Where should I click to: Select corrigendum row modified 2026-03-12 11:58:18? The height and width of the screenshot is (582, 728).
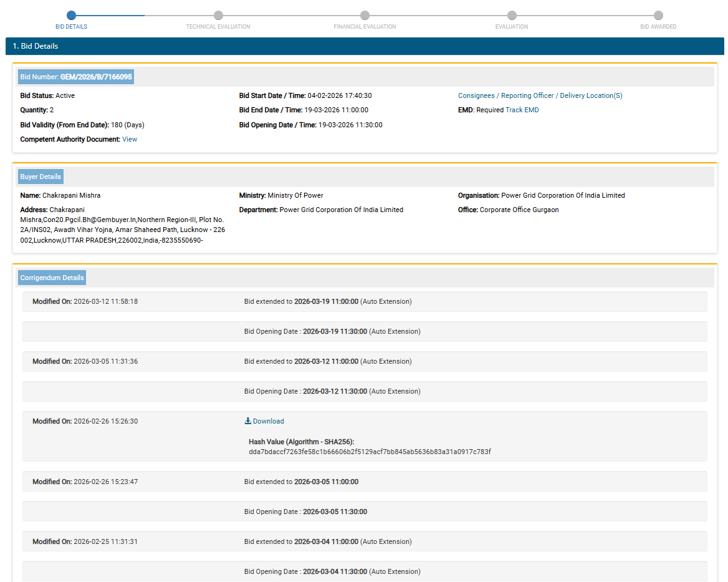point(365,301)
